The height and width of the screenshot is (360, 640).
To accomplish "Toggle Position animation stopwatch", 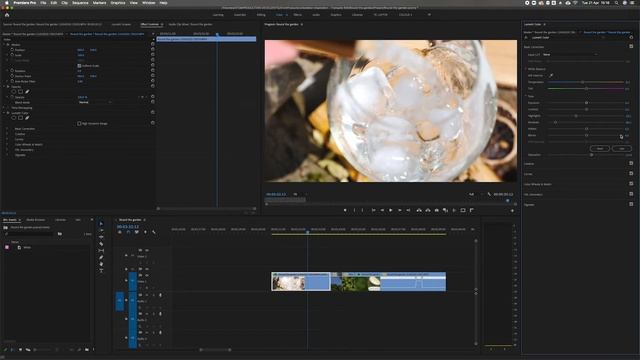I will tap(12, 50).
